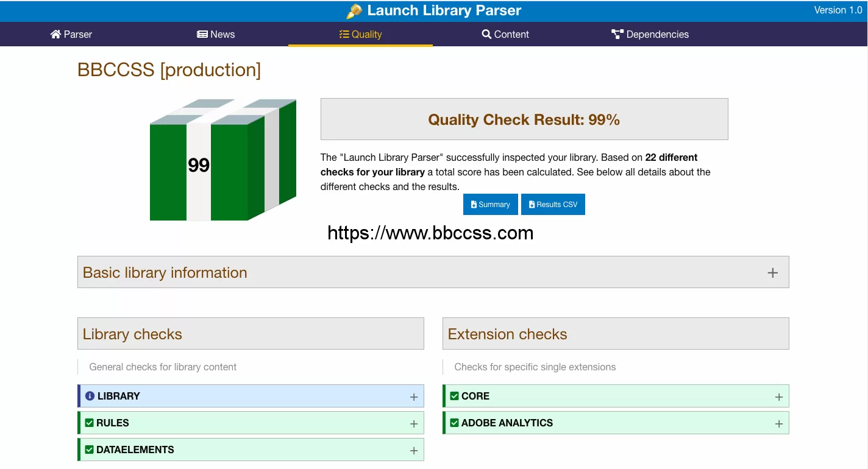Click the green check icon next to CORE

coord(455,396)
